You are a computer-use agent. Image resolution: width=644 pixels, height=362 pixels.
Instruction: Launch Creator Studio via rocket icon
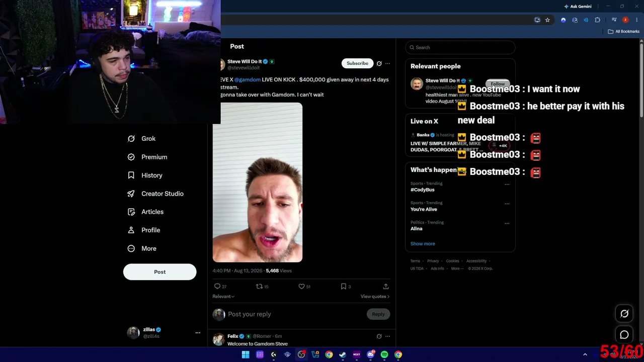click(x=131, y=194)
